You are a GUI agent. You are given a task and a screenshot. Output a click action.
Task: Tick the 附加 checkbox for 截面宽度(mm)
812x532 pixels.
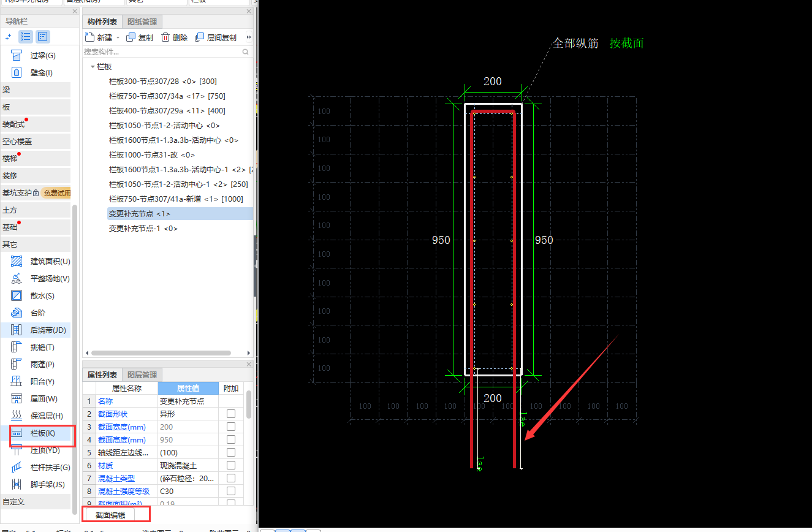(231, 427)
